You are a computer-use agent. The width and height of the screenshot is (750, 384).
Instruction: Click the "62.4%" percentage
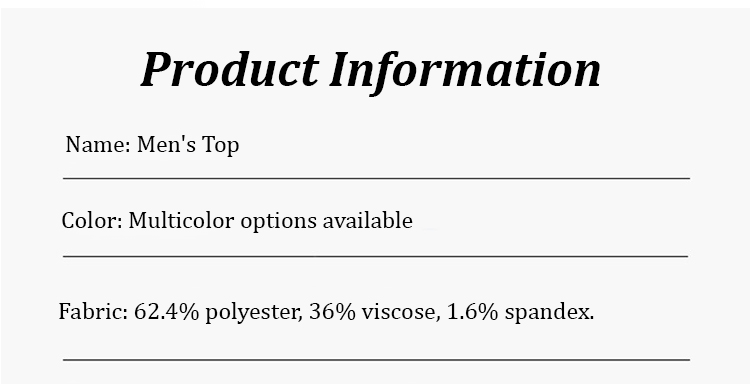(166, 312)
